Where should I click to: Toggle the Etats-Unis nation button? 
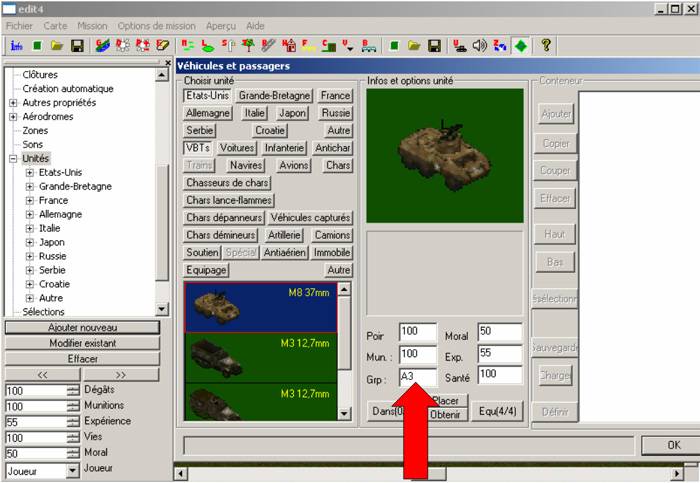pyautogui.click(x=207, y=96)
